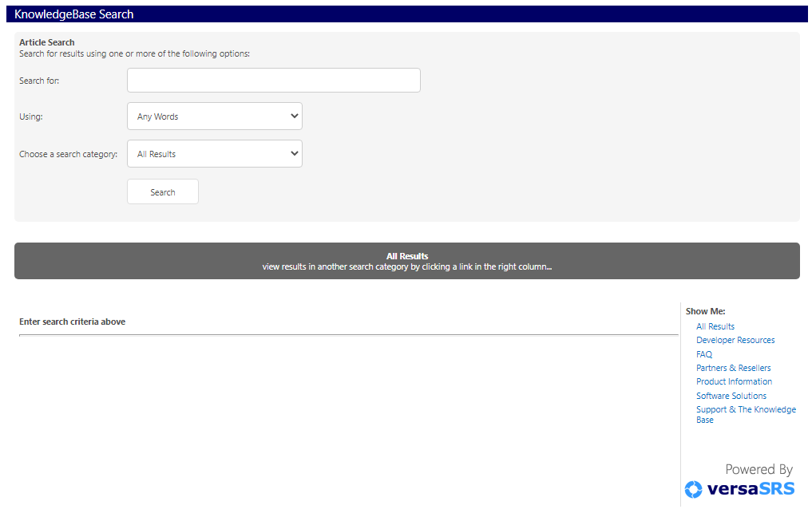Select Partners & Resellers link

click(x=733, y=368)
